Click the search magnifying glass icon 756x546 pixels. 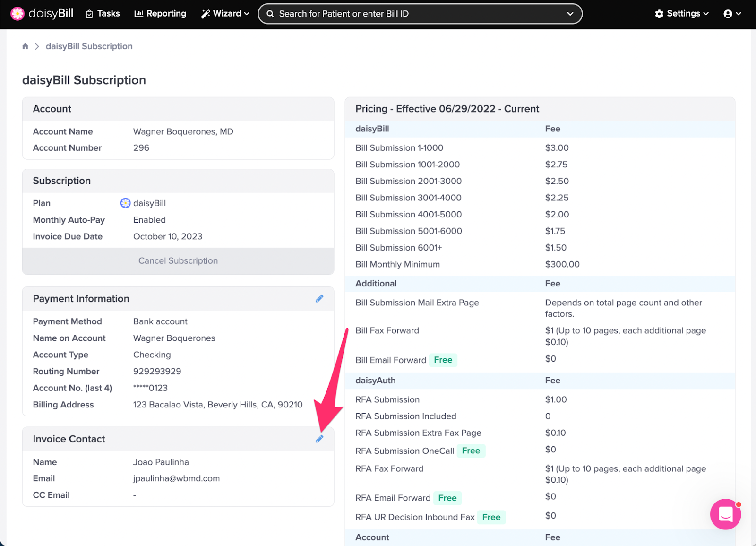[270, 14]
